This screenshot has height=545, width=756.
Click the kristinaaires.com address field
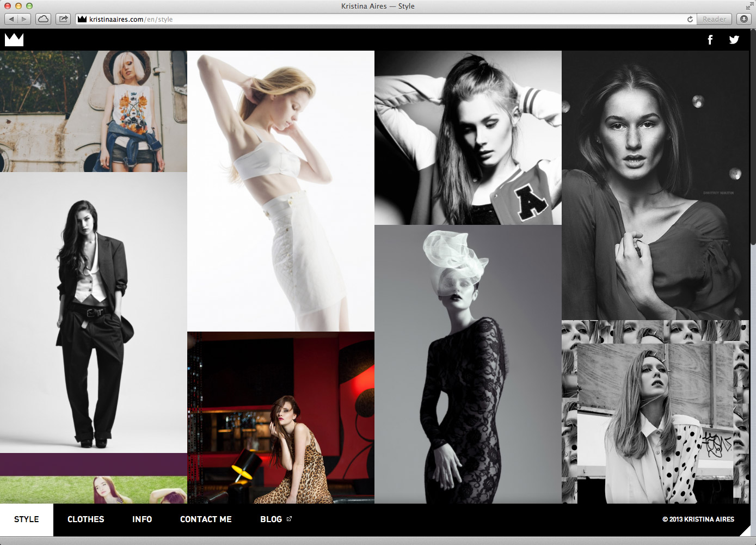[381, 19]
